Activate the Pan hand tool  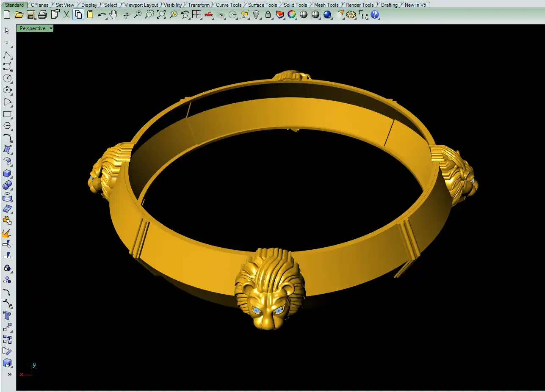(x=113, y=14)
